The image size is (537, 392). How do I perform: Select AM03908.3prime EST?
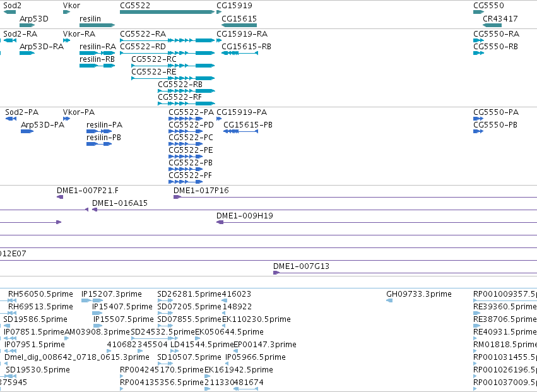pyautogui.click(x=67, y=338)
